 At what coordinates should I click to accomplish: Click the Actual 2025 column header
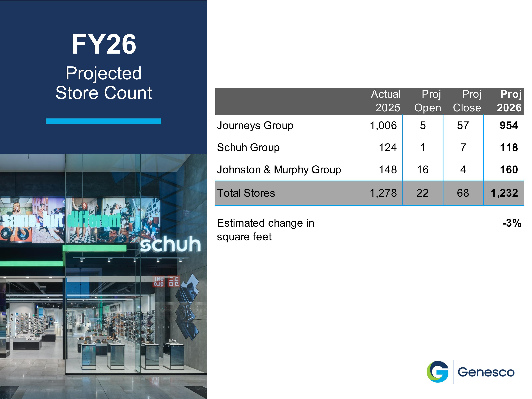386,101
